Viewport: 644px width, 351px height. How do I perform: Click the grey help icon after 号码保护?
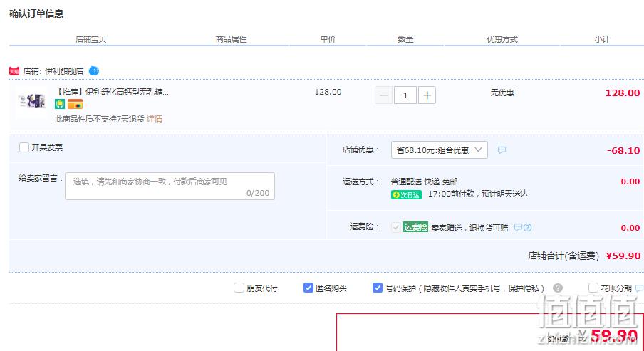point(557,288)
